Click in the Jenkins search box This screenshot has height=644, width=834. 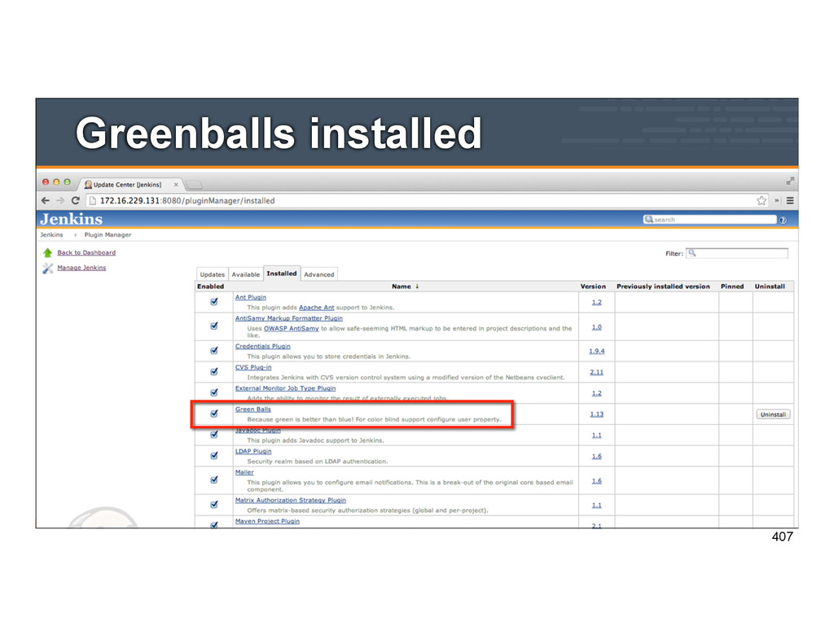click(x=709, y=219)
